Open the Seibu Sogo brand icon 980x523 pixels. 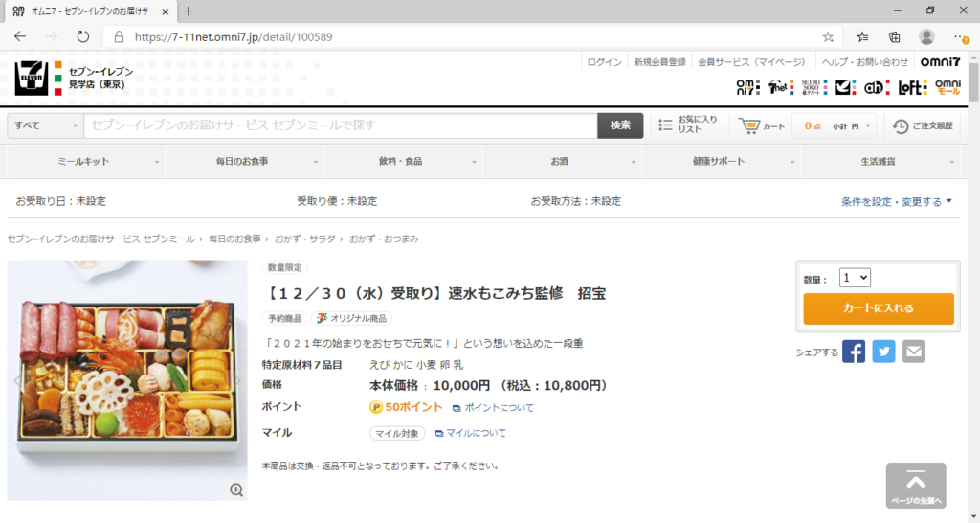(x=814, y=87)
